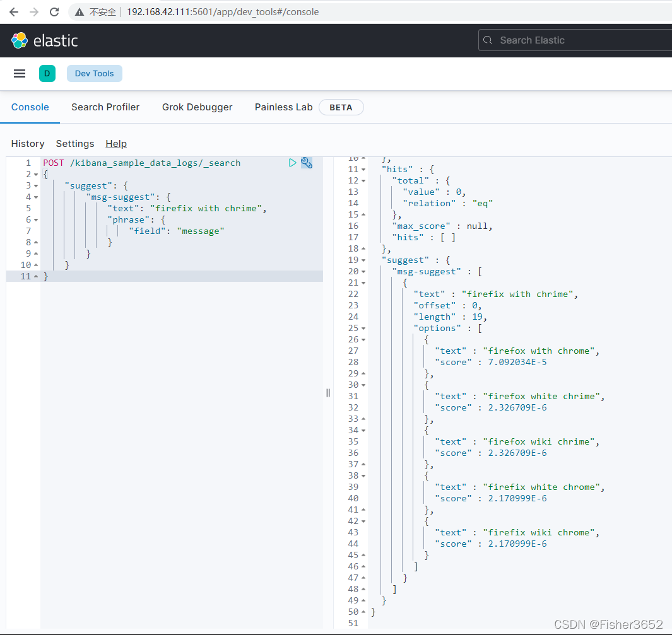Click the "firefox wiki chrime" suggestion text
672x635 pixels.
coord(539,442)
